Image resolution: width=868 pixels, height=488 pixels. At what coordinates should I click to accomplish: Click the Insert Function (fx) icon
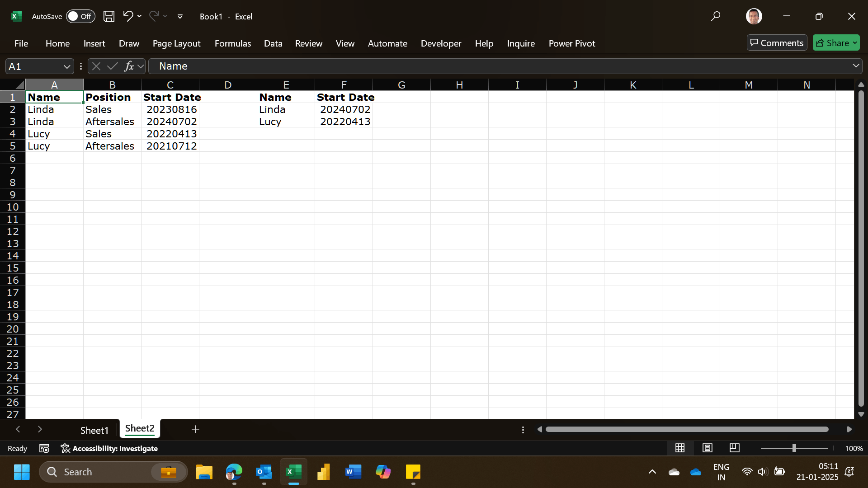pos(130,66)
